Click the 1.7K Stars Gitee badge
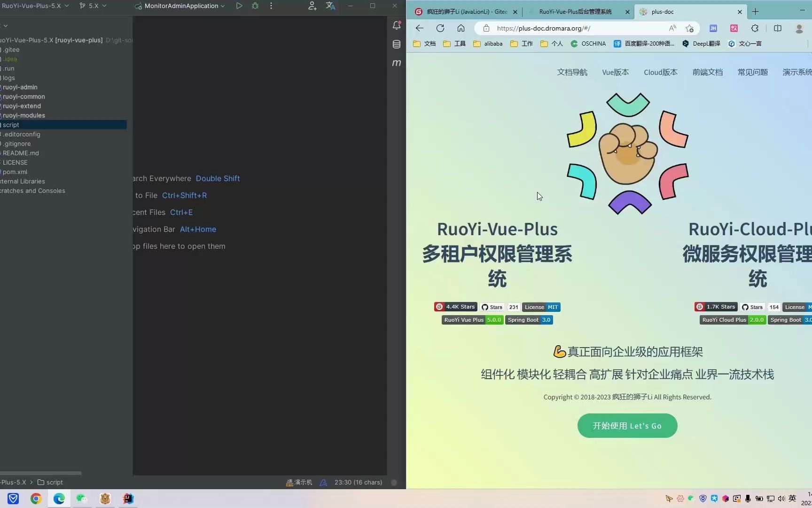 [716, 307]
